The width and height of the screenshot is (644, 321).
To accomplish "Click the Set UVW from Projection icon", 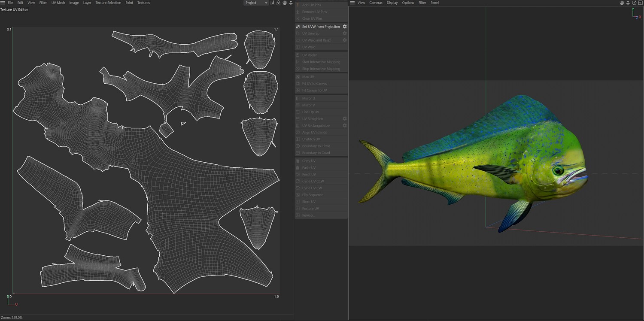I will (x=298, y=27).
